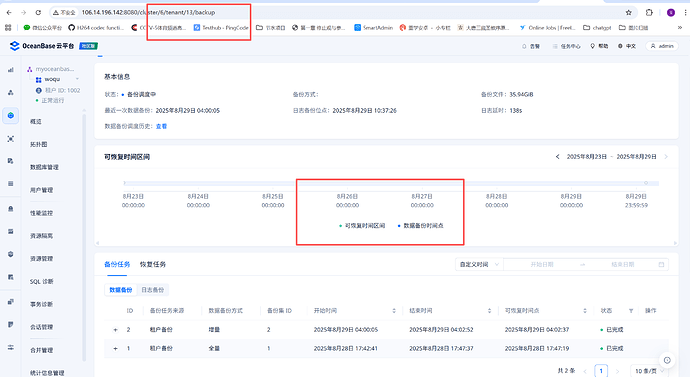Open the browser extensions puzzle icon
This screenshot has height=377, width=690.
point(649,12)
